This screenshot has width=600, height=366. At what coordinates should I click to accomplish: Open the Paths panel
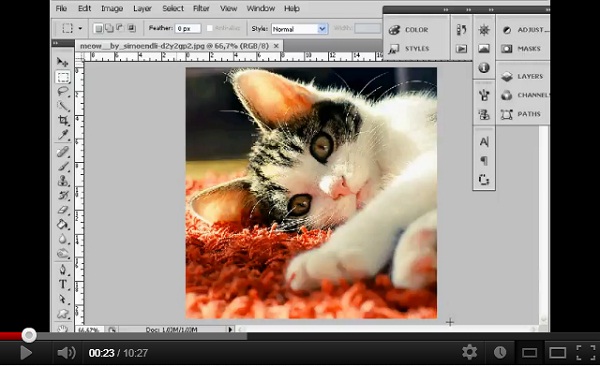(x=521, y=114)
